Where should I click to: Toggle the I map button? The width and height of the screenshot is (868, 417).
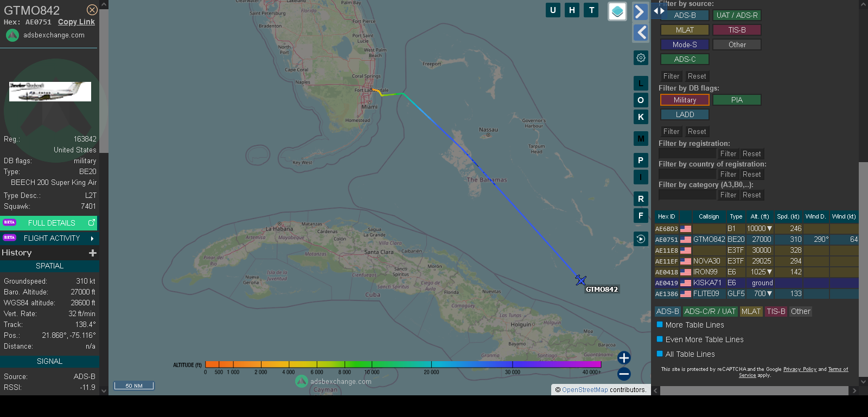pos(641,177)
